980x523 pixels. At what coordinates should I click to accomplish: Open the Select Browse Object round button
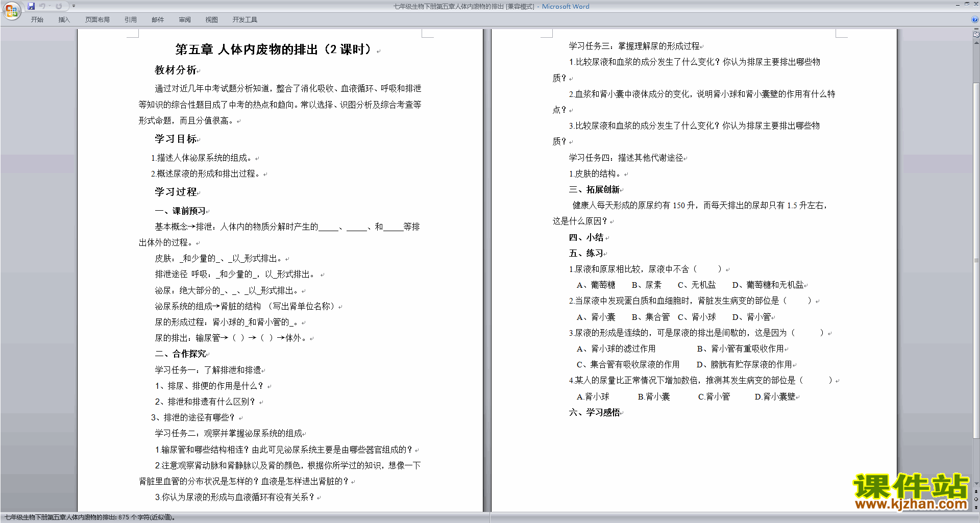[x=976, y=500]
